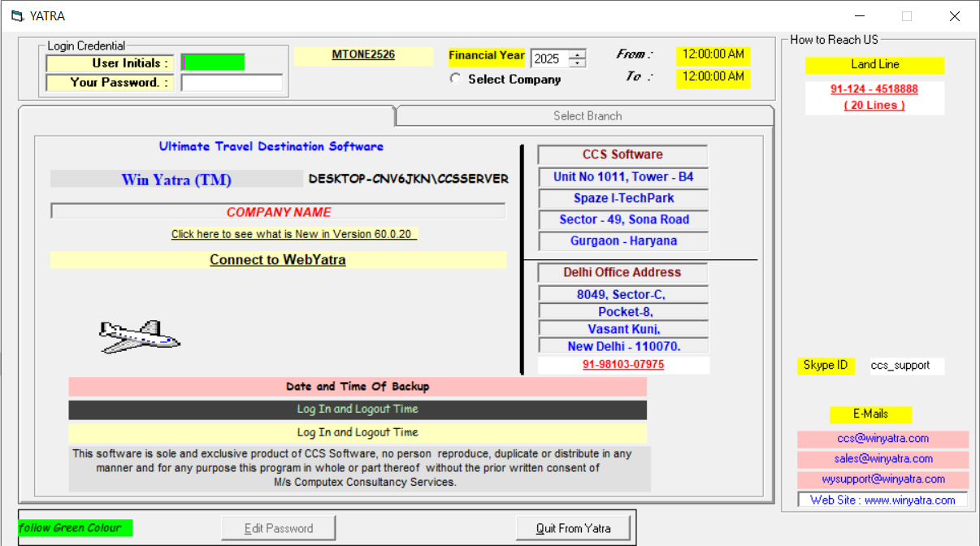The height and width of the screenshot is (546, 980).
Task: Click the MTONE2526 link
Action: click(363, 55)
